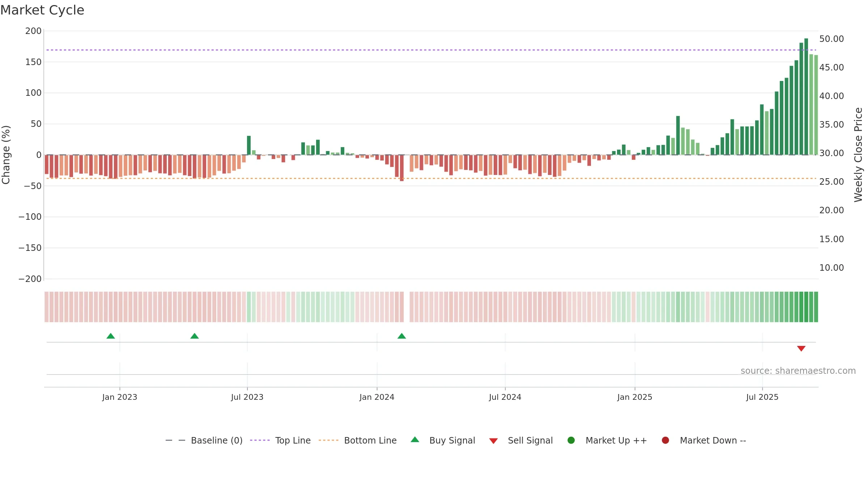Click the Jan 2025 axis label

[635, 397]
